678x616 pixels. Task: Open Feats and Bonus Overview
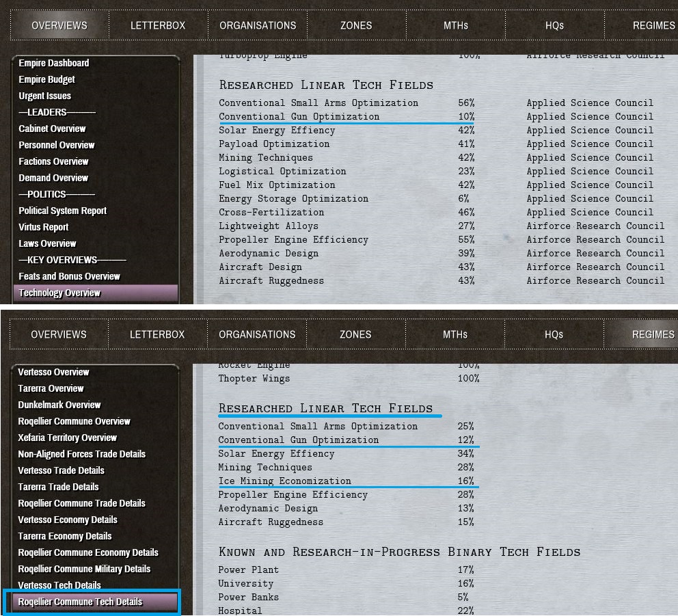69,277
